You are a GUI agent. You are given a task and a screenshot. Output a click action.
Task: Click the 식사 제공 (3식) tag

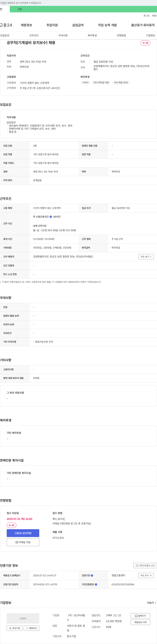click(x=121, y=83)
